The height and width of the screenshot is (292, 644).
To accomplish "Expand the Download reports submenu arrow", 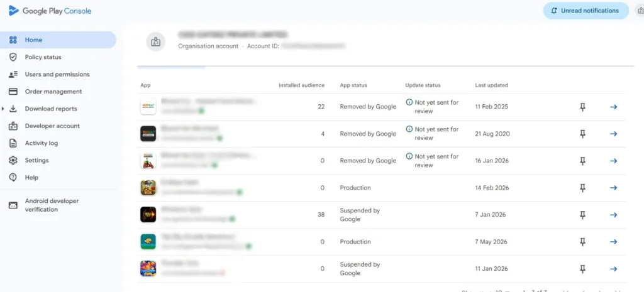I will coord(3,109).
